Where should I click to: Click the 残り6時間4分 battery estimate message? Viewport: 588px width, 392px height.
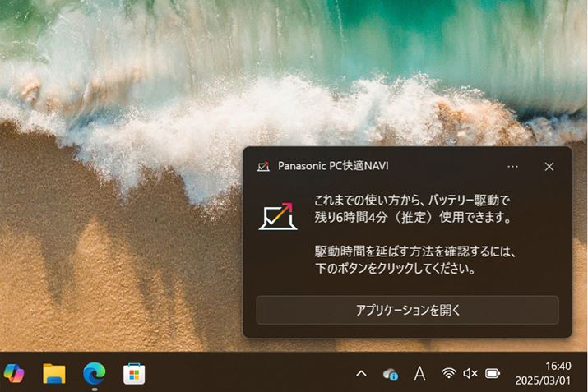point(412,209)
